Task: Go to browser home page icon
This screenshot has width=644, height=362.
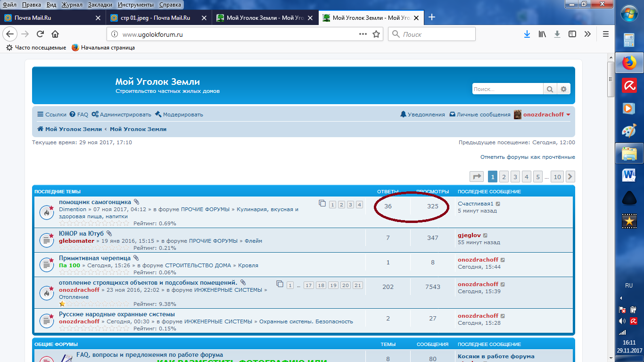Action: 55,34
